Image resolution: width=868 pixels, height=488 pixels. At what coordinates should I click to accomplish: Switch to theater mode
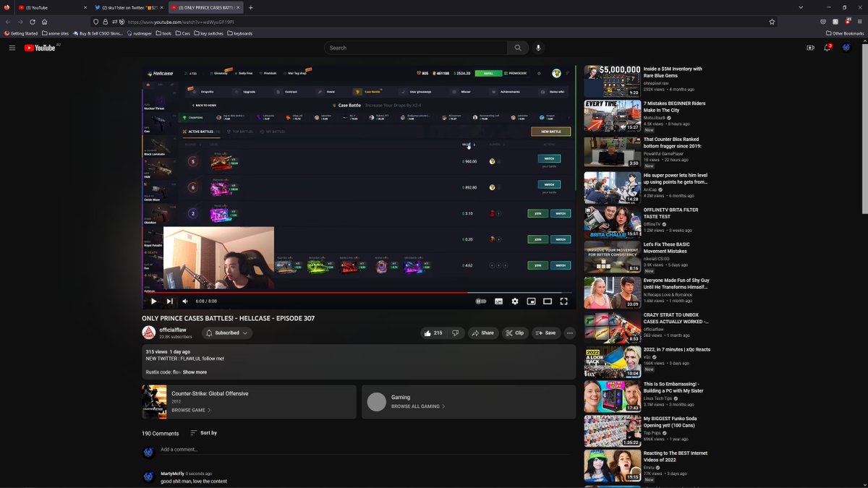coord(548,301)
